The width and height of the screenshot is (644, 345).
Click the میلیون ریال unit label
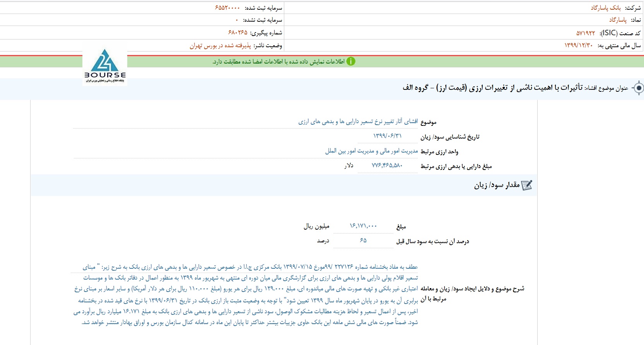tap(316, 226)
